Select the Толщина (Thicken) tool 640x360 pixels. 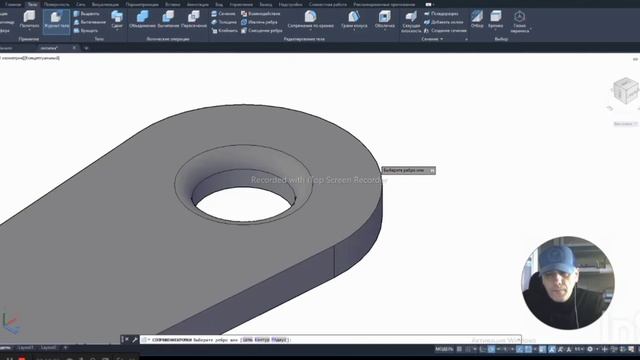click(x=224, y=22)
